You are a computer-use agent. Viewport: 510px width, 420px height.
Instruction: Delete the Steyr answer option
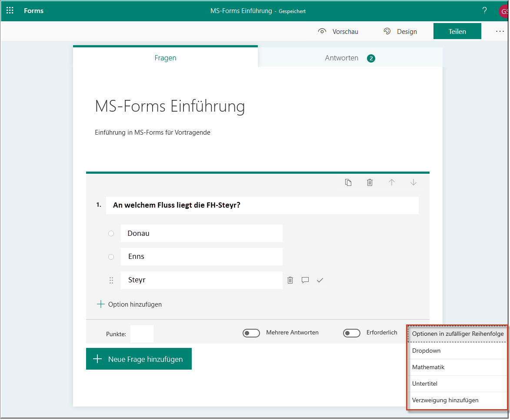click(x=290, y=280)
